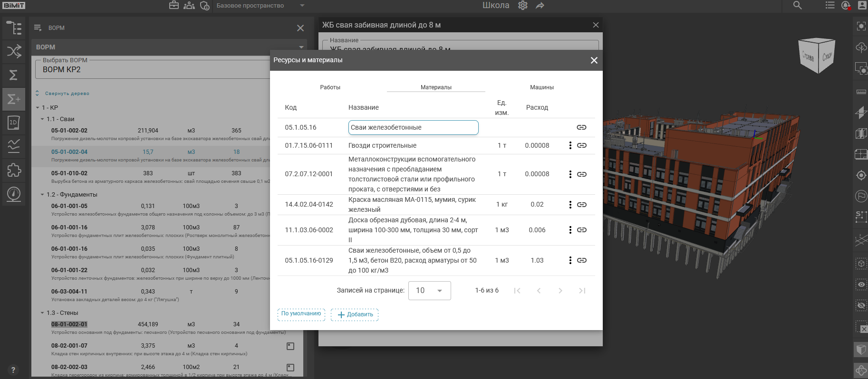Open the puzzle piece plugins panel
This screenshot has height=379, width=868.
(14, 170)
